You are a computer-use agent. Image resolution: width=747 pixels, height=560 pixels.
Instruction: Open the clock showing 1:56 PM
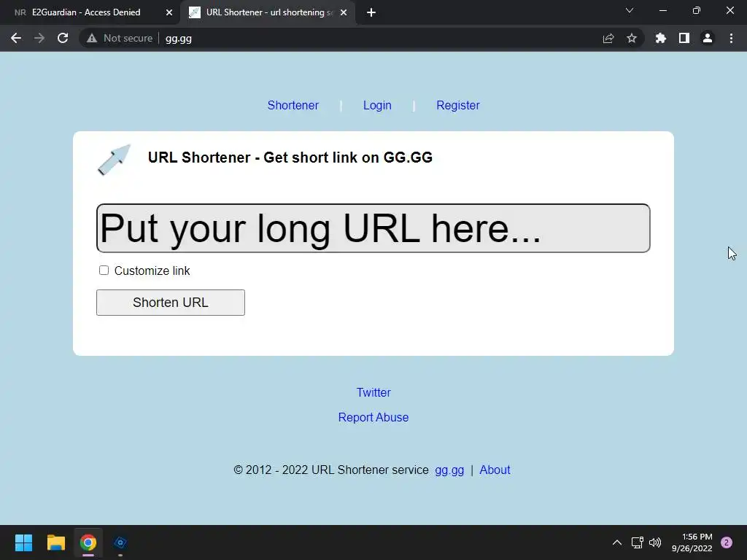click(x=692, y=542)
